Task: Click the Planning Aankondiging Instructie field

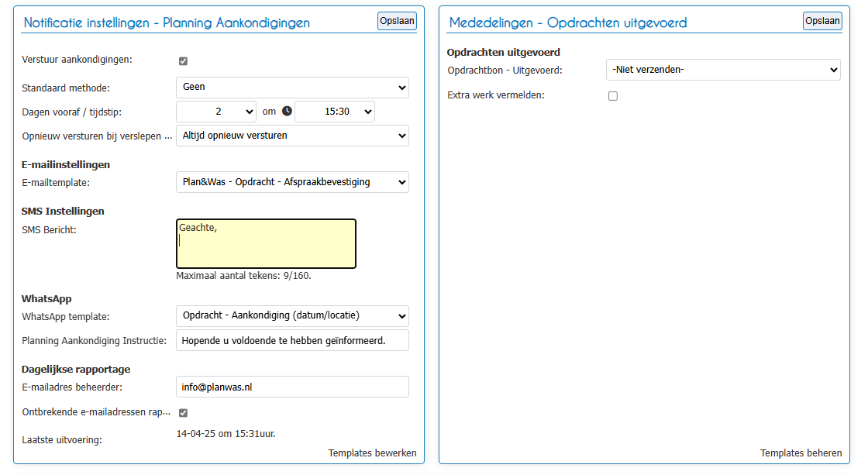Action: tap(292, 340)
